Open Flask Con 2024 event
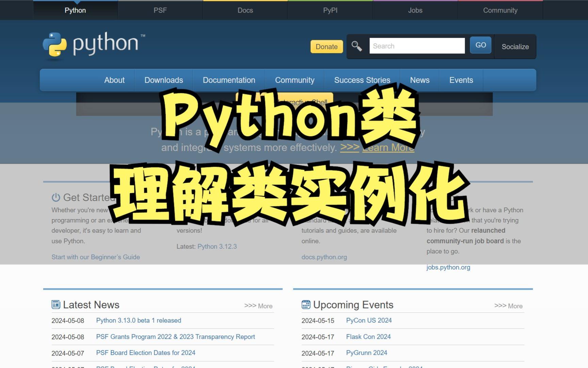The height and width of the screenshot is (368, 588). coord(368,337)
